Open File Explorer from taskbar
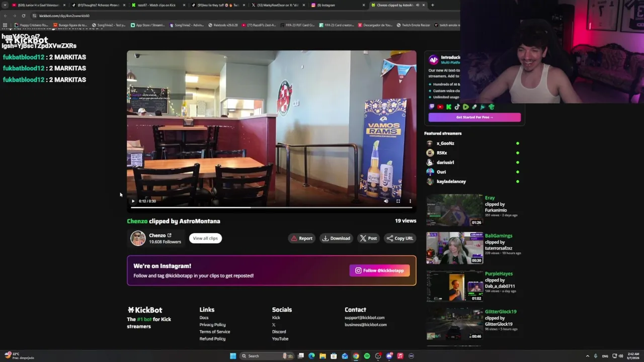The image size is (644, 362). [323, 356]
